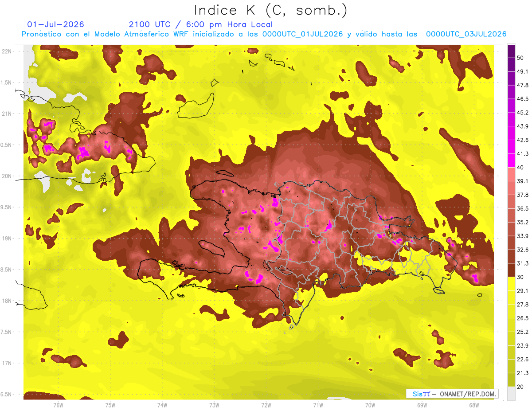Click the date "01-Jul-2026"
Image resolution: width=532 pixels, height=411 pixels.
pos(55,24)
